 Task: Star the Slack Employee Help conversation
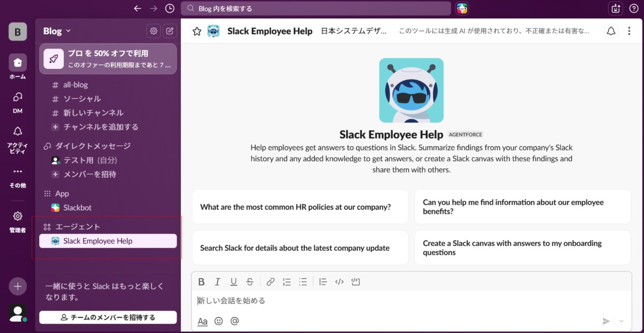click(x=197, y=31)
